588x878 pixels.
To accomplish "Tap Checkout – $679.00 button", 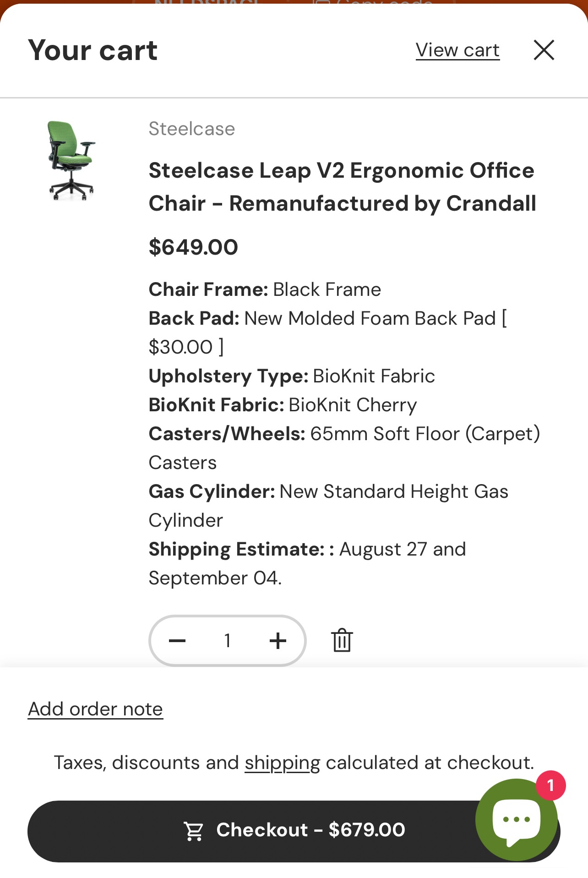I will tap(294, 831).
